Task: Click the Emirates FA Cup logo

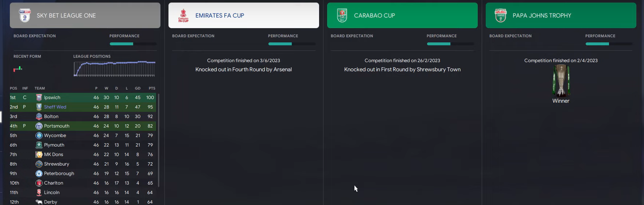Action: [x=183, y=15]
